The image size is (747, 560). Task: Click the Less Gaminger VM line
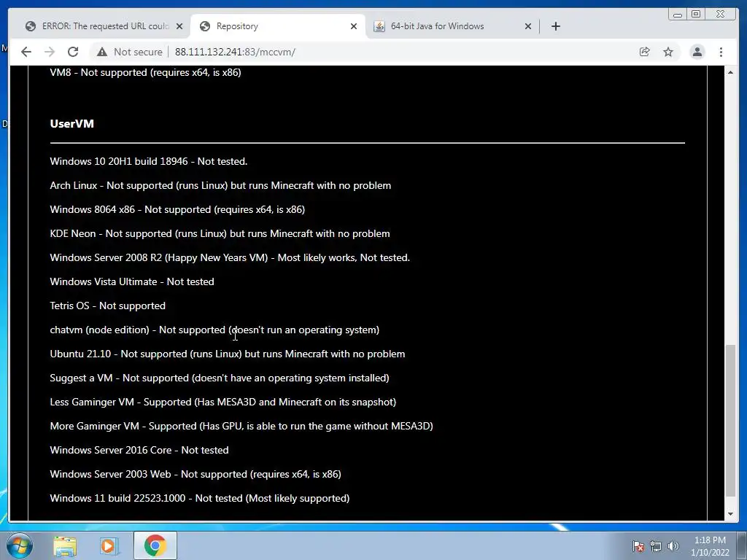coord(223,402)
